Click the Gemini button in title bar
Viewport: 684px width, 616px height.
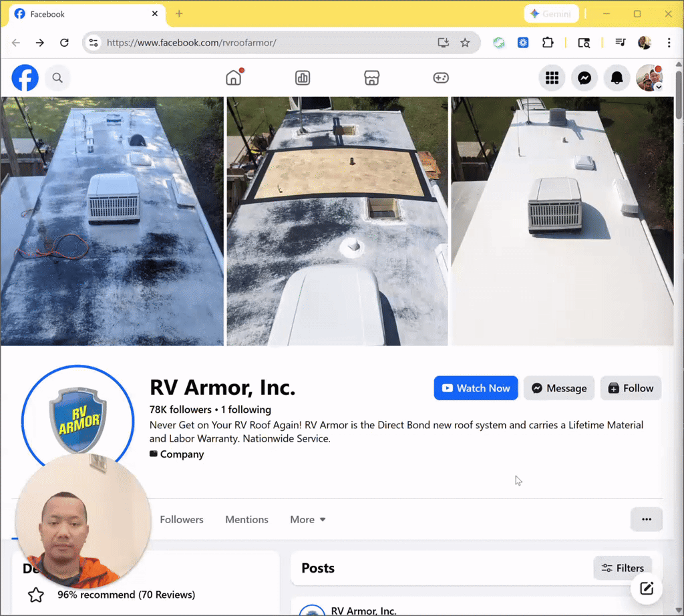551,14
